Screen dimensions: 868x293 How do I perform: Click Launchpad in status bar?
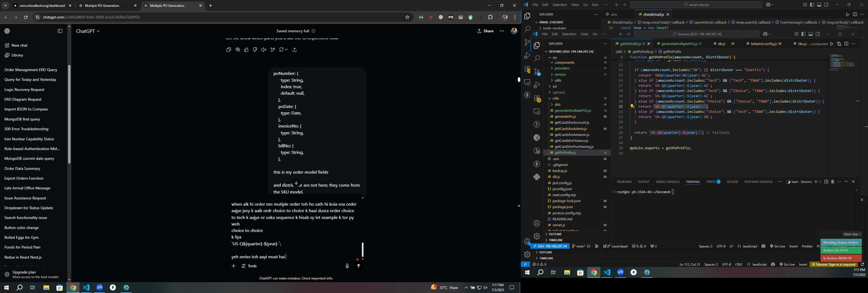tap(616, 246)
